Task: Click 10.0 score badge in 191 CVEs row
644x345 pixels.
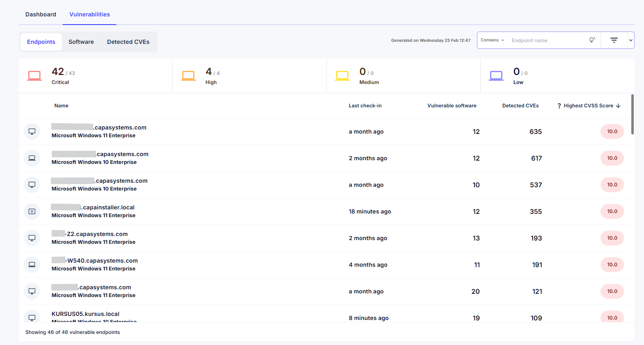Action: [x=612, y=265]
